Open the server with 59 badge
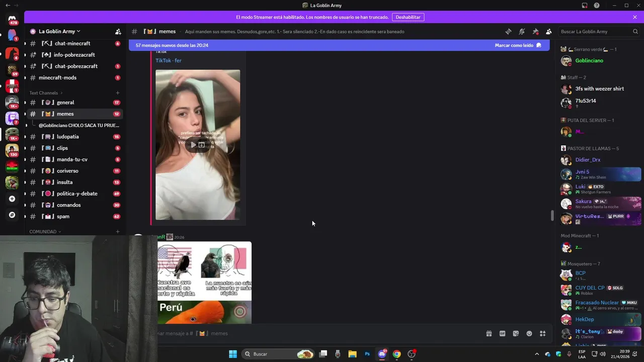 click(12, 69)
